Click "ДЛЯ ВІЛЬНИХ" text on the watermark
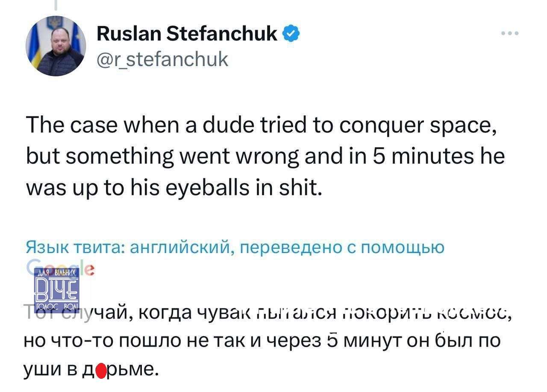Viewport: 547px width, 392px height. (56, 272)
